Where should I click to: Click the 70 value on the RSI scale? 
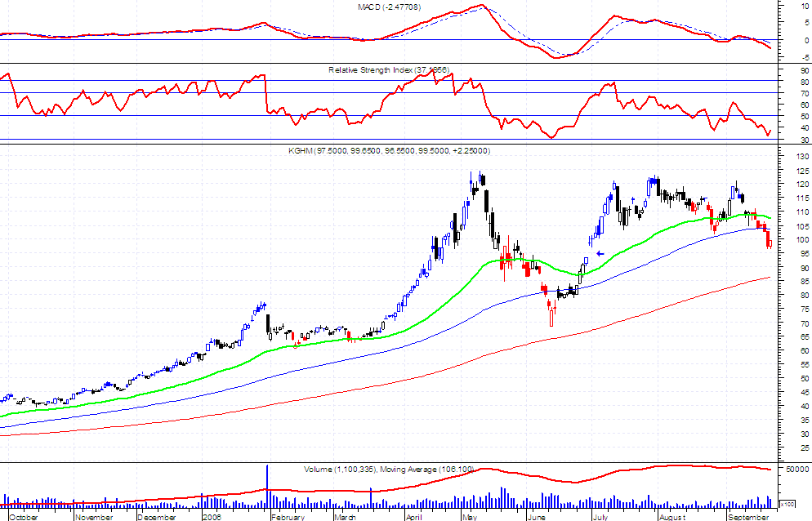tap(805, 94)
